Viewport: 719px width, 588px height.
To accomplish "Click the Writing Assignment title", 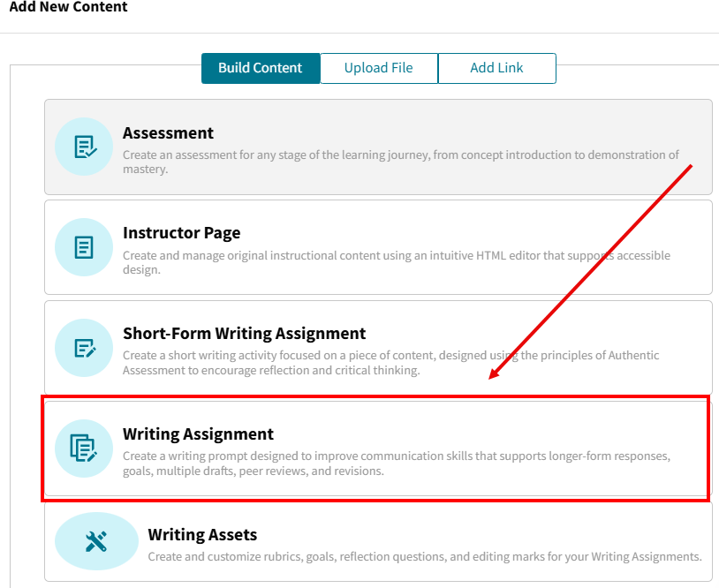I will tap(198, 434).
